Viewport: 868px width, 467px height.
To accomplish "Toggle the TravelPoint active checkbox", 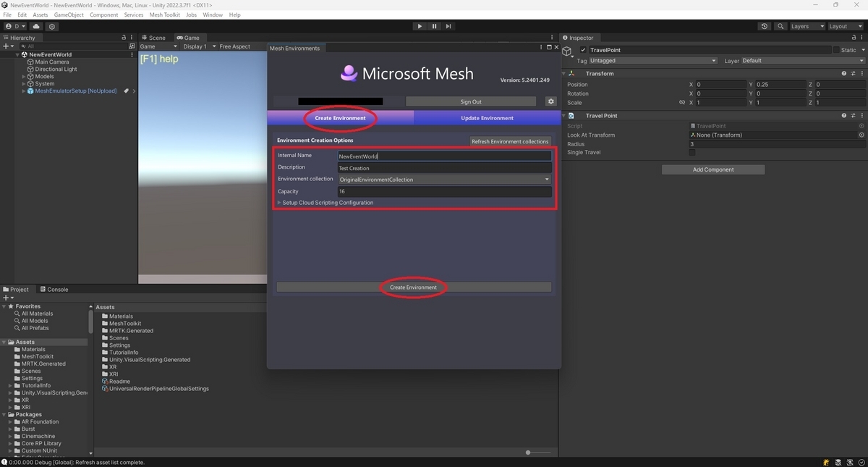I will (584, 50).
